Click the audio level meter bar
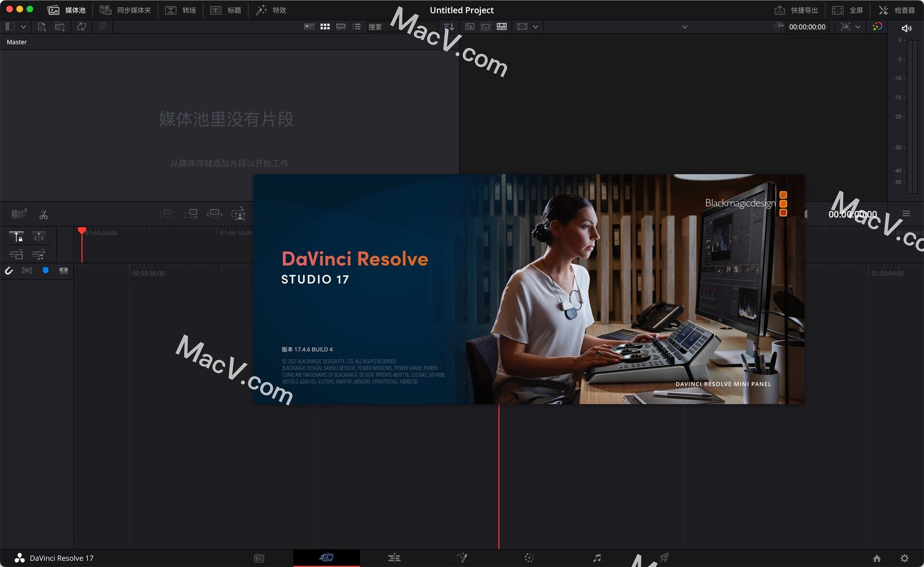 coord(912,117)
